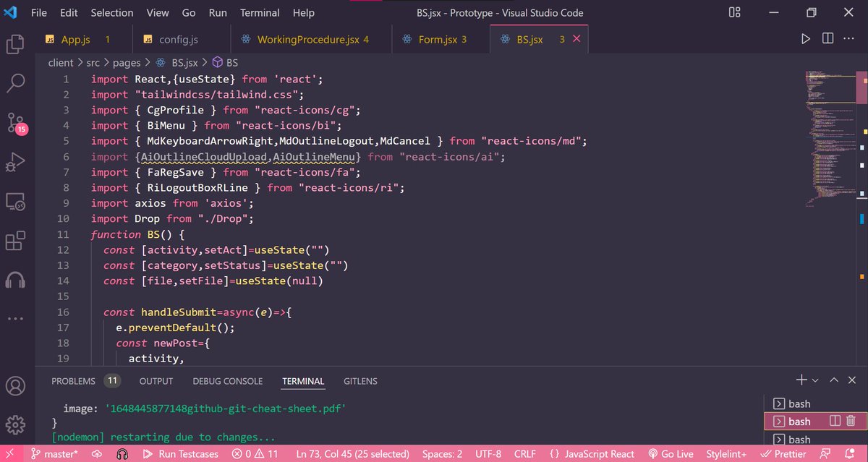Open BS symbol breadcrumb dropdown
The height and width of the screenshot is (462, 868).
coord(226,63)
